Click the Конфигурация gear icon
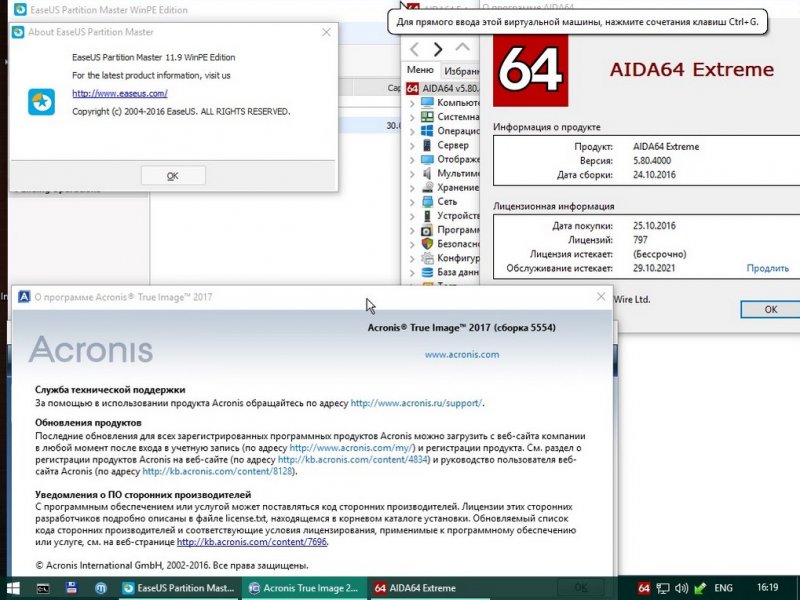 [427, 258]
